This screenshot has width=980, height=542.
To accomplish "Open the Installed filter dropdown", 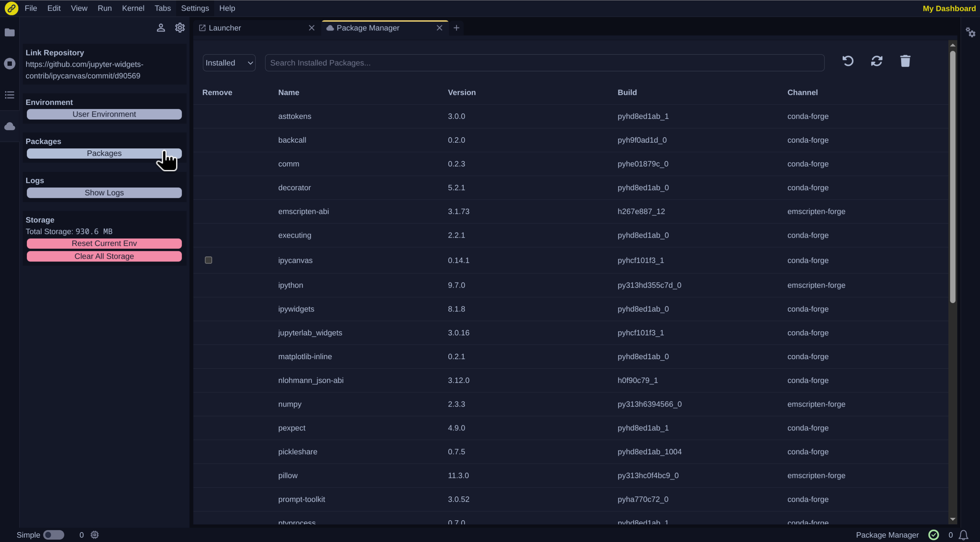I will pos(229,63).
